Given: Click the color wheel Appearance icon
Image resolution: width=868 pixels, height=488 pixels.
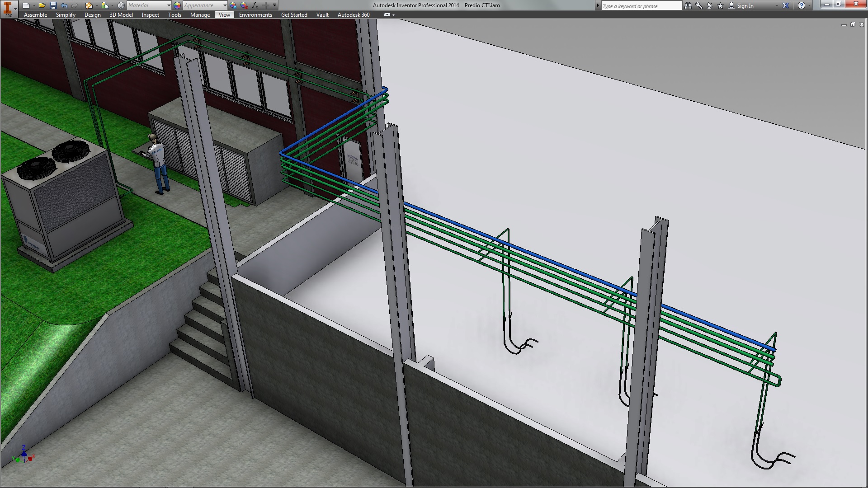Looking at the screenshot, I should (x=177, y=5).
